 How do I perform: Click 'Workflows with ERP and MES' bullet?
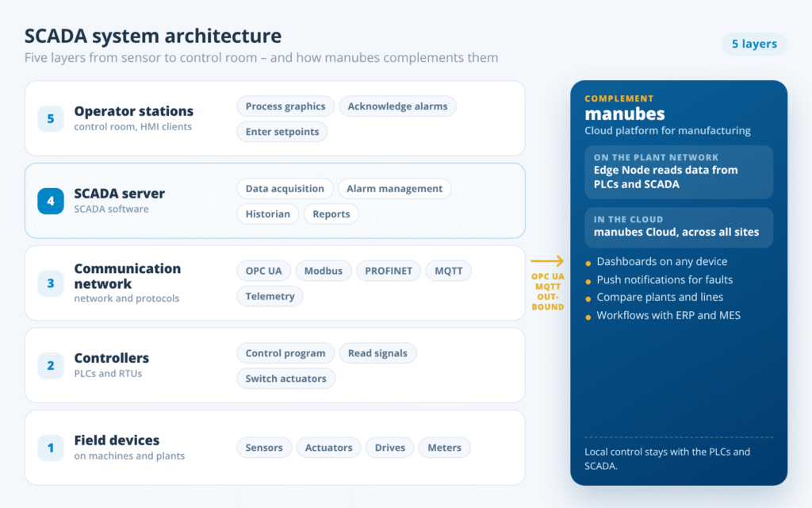(x=668, y=316)
